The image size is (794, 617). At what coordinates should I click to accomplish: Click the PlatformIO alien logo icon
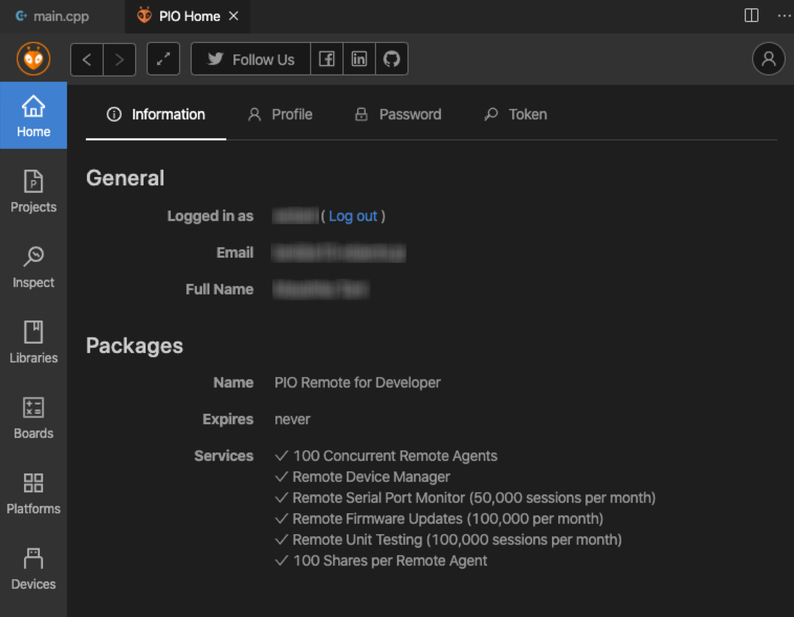tap(33, 59)
